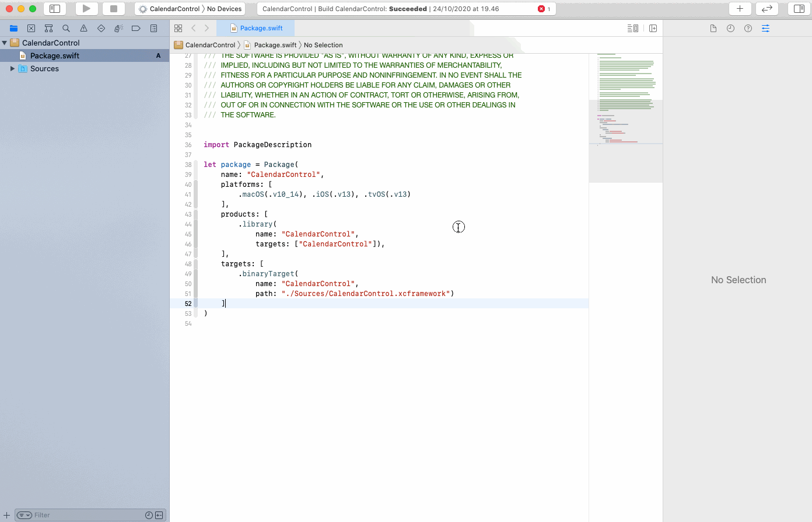This screenshot has height=522, width=812.
Task: Click the import PackageDescription line
Action: pos(257,145)
